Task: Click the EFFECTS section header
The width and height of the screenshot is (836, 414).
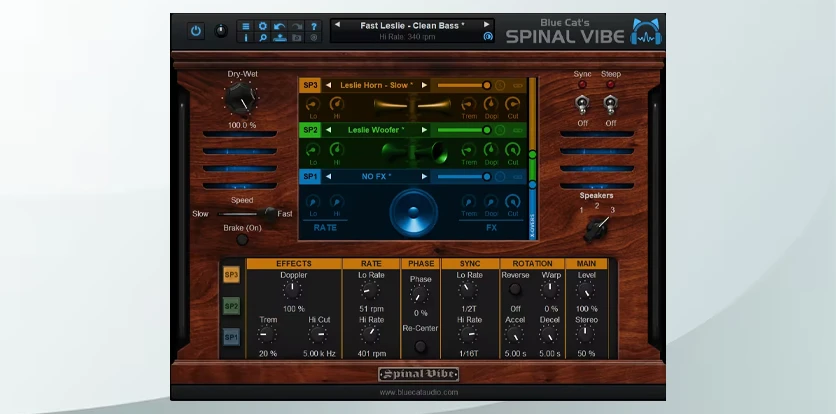Action: tap(294, 264)
